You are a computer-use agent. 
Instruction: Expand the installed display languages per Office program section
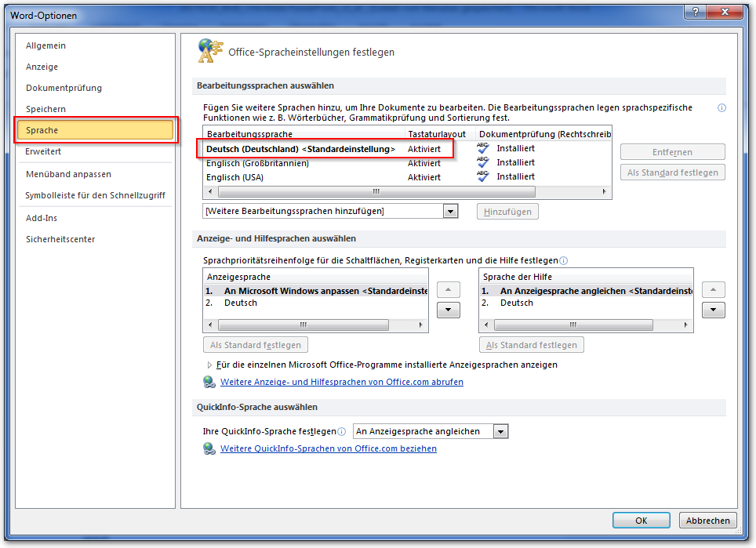209,365
